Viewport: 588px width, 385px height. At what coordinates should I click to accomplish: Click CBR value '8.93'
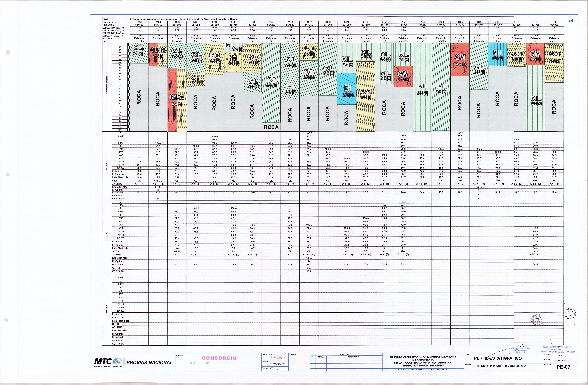click(309, 268)
